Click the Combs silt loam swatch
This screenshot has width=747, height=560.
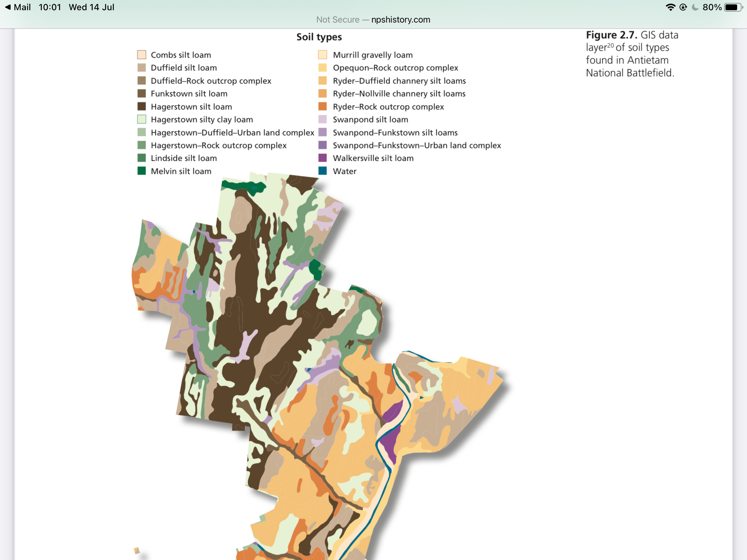(142, 55)
